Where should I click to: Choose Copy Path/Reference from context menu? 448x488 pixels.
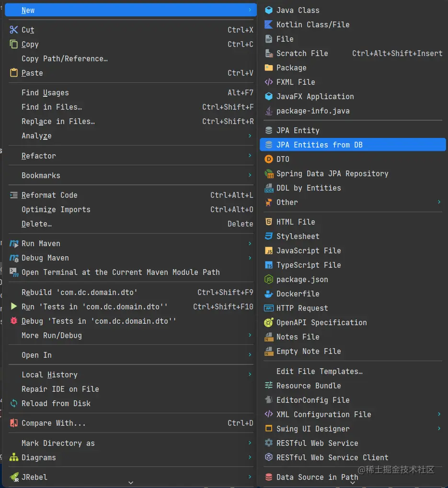click(x=131, y=58)
